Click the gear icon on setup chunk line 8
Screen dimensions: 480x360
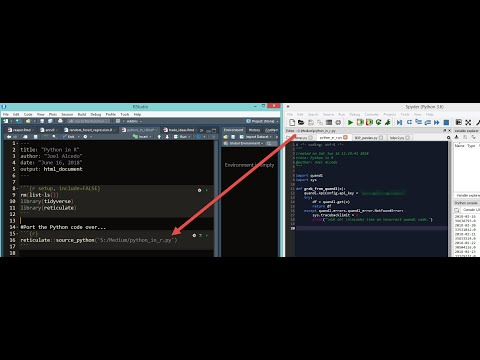pos(199,190)
